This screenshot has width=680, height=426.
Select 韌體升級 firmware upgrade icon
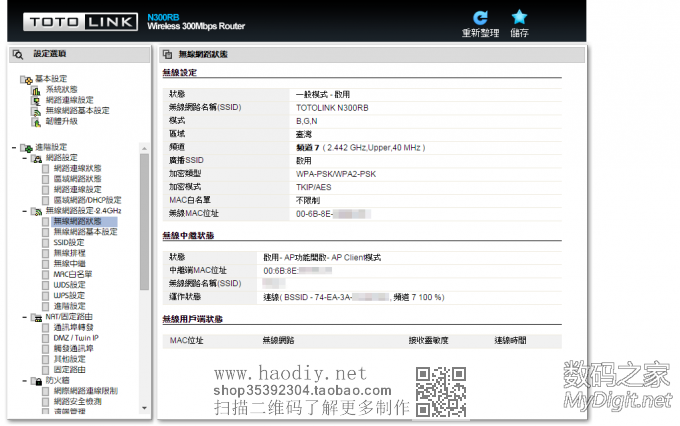click(38, 121)
